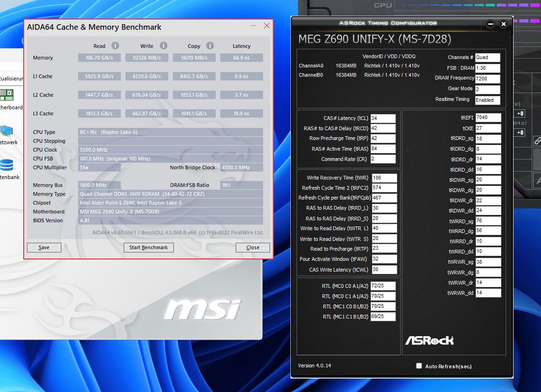Click the tRFCpb field showing 467
The width and height of the screenshot is (541, 392).
(x=384, y=198)
